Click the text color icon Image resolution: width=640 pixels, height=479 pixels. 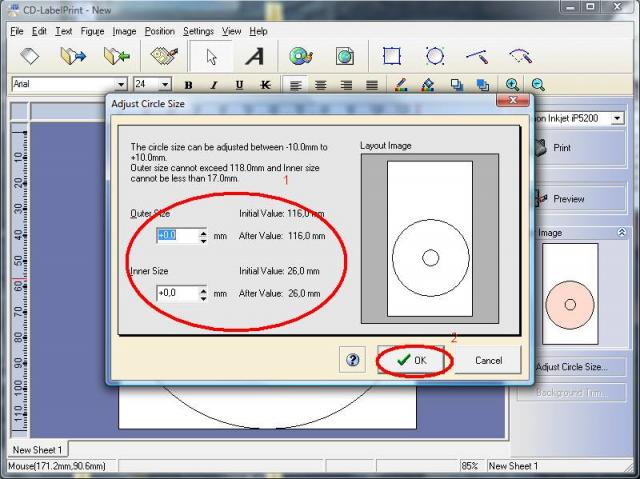tap(401, 85)
